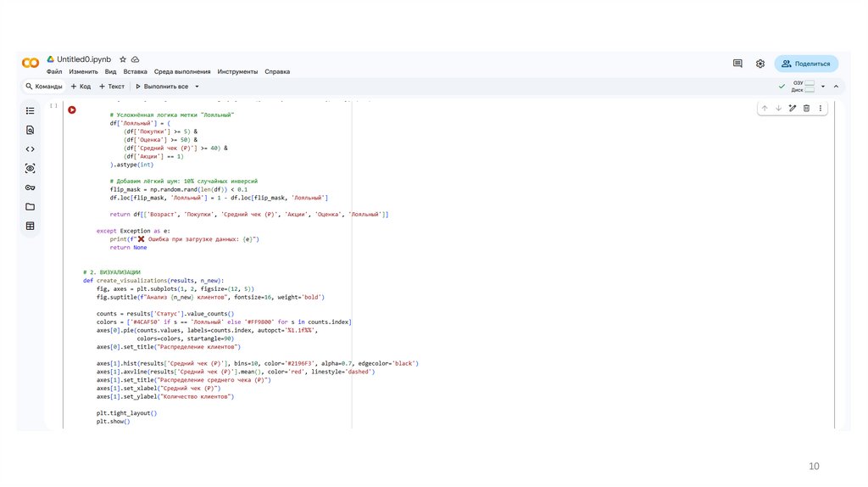The image size is (868, 487).
Task: Open the runtime connection dropdown arrow
Action: (x=822, y=87)
